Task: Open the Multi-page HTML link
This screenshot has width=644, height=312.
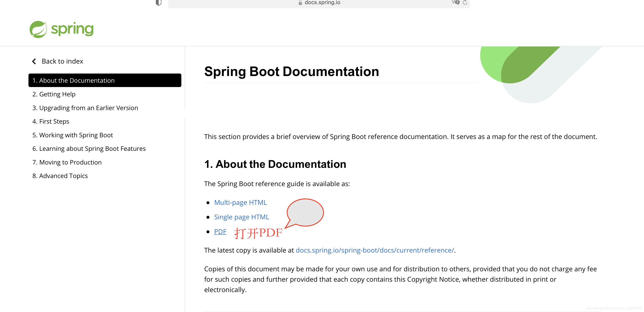Action: pyautogui.click(x=240, y=202)
